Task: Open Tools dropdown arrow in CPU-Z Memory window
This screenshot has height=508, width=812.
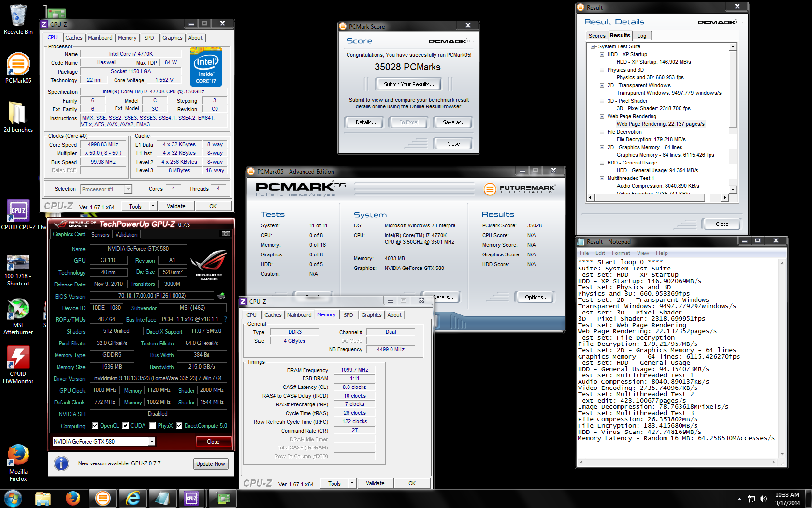Action: [352, 483]
